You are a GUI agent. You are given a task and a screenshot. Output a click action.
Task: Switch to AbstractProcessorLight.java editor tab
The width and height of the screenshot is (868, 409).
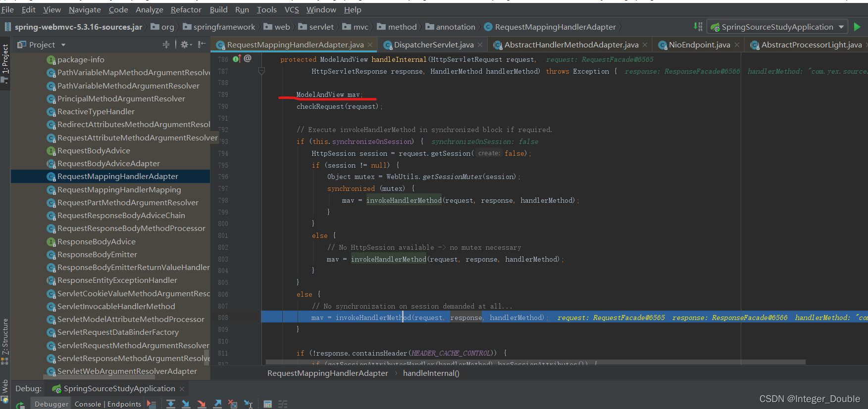(x=806, y=45)
